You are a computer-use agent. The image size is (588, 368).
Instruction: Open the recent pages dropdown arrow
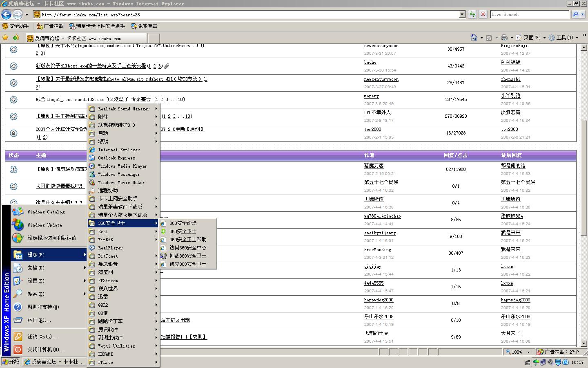27,15
